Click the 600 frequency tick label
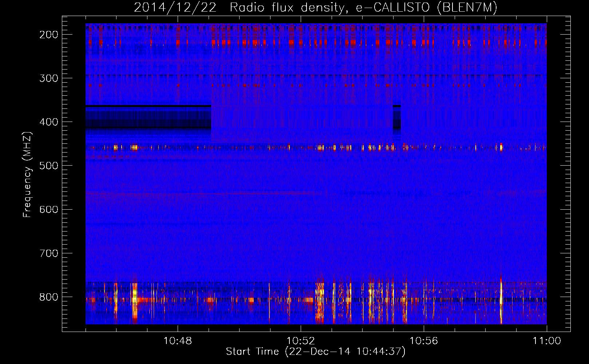The height and width of the screenshot is (364, 589). [49, 209]
